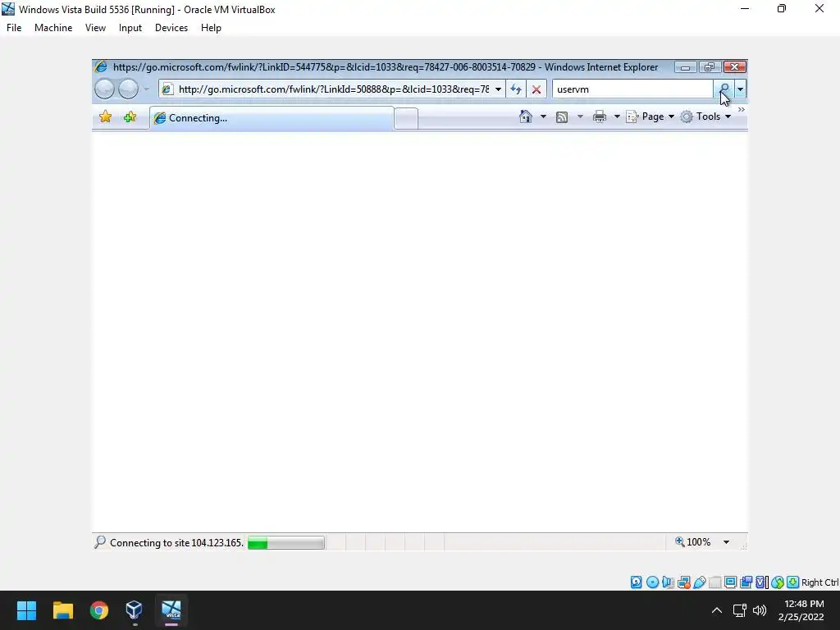Click the Add to Favorites icon
Viewport: 840px width, 630px height.
tap(130, 116)
